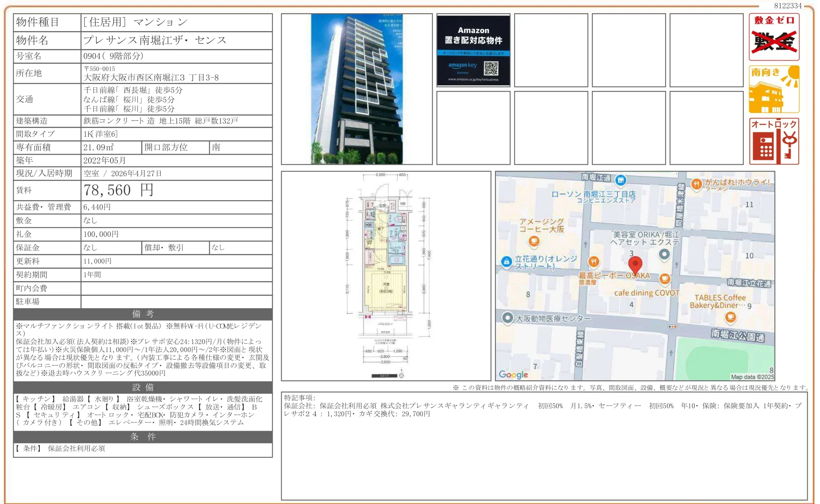Click the Google logo on map
This screenshot has height=504, width=820.
click(x=513, y=374)
